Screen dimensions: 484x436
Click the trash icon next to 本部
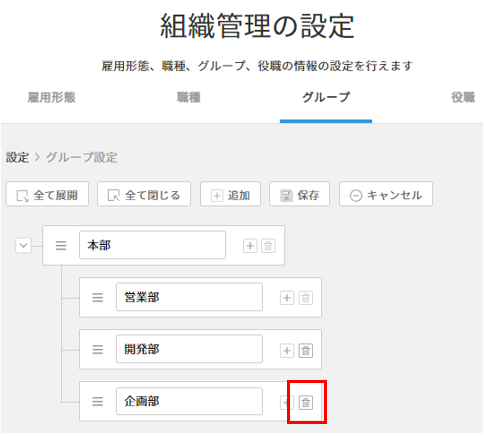click(268, 246)
